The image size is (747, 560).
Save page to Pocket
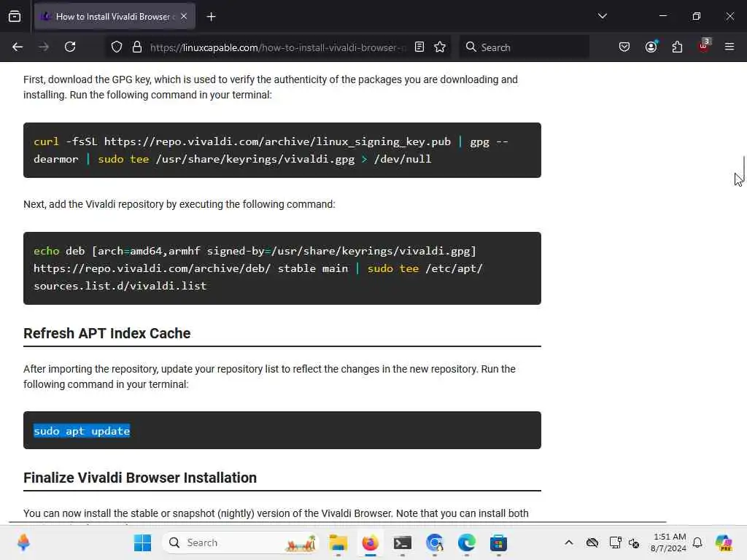tap(624, 47)
